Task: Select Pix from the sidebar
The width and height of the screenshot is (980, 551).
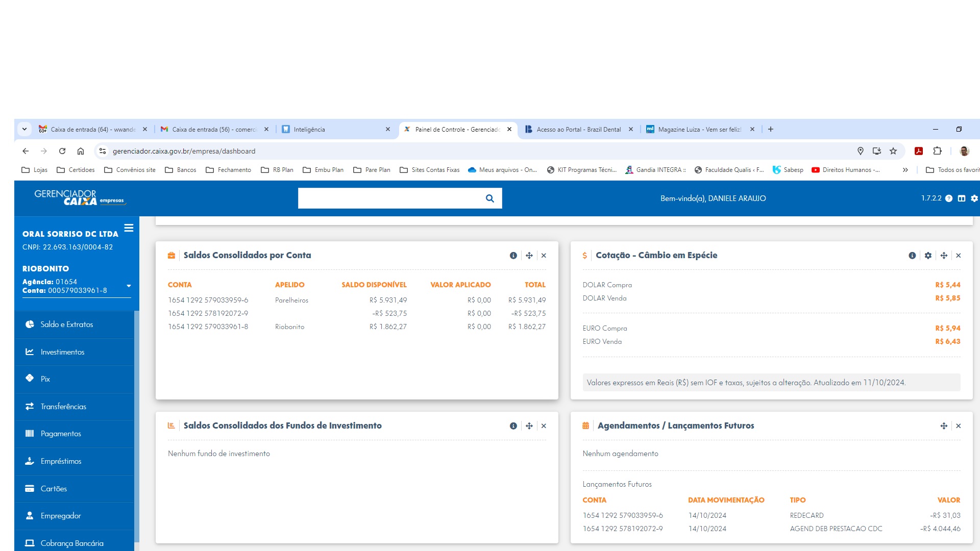Action: (x=45, y=379)
